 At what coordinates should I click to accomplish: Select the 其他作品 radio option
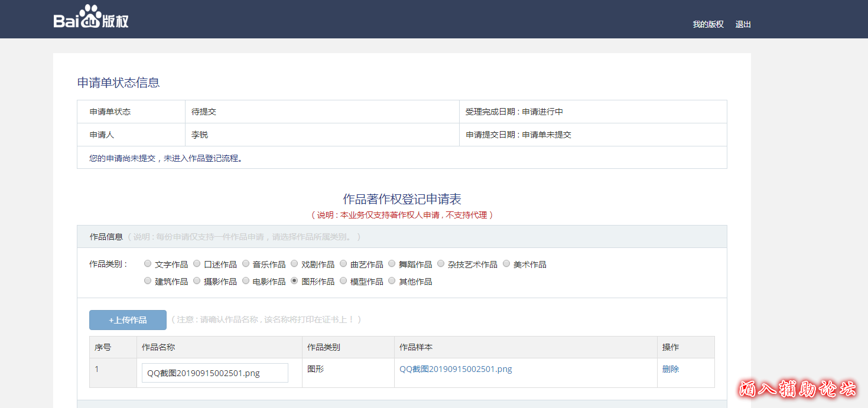(x=392, y=281)
